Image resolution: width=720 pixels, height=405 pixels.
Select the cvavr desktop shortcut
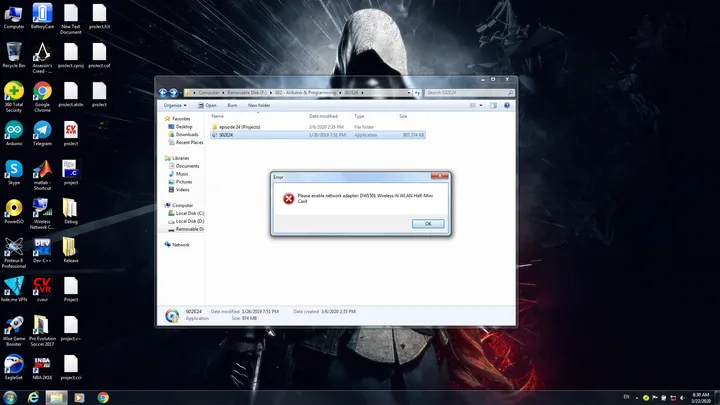pyautogui.click(x=42, y=289)
